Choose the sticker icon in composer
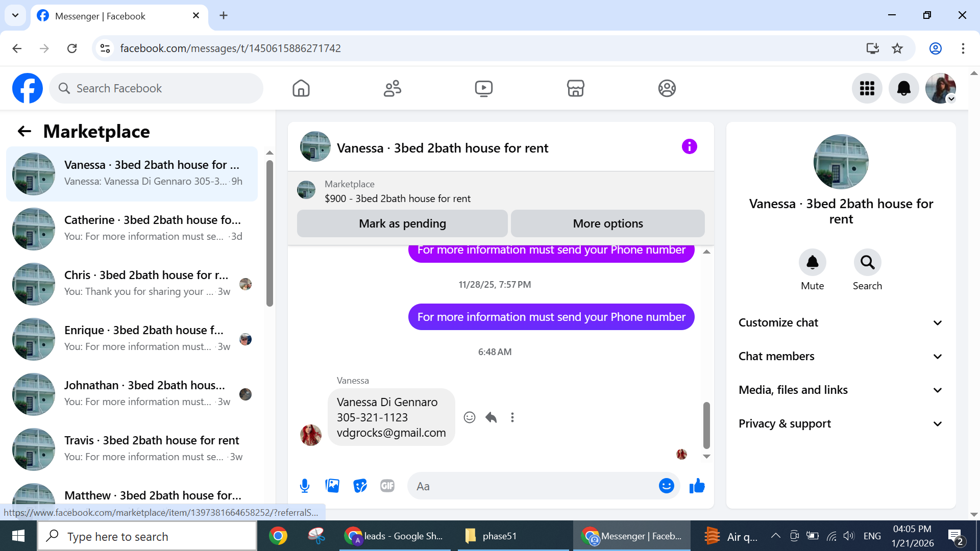 click(x=360, y=486)
